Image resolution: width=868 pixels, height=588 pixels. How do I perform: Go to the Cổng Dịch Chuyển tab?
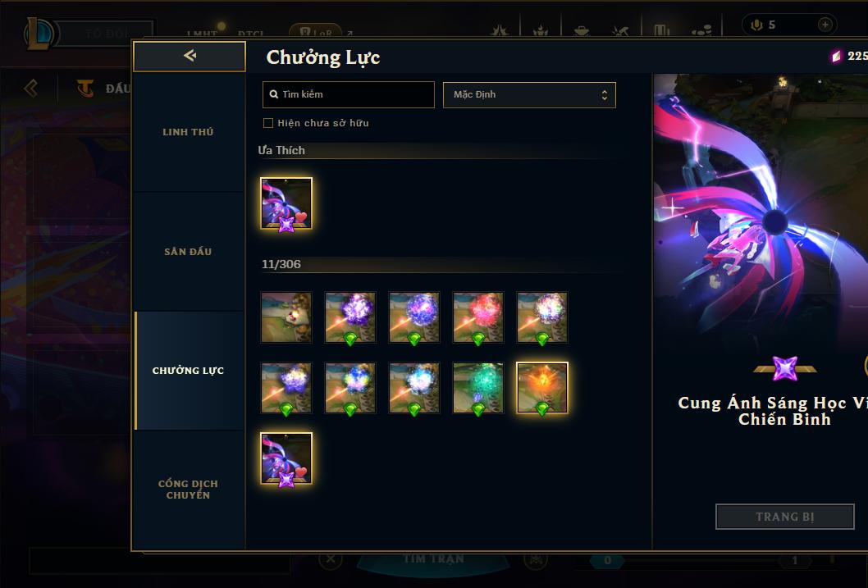(188, 490)
